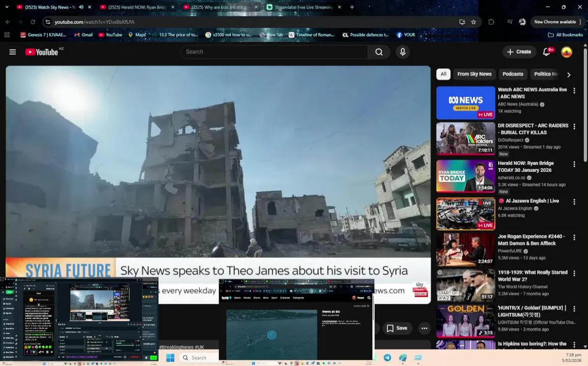Open options for Joe Rogan Experience #2440
The width and height of the screenshot is (588, 366).
pyautogui.click(x=574, y=237)
